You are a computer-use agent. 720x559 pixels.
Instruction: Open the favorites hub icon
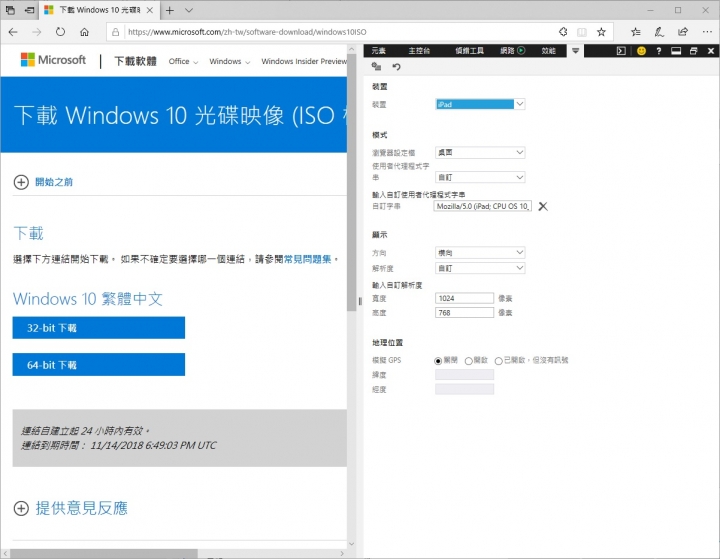pos(636,32)
